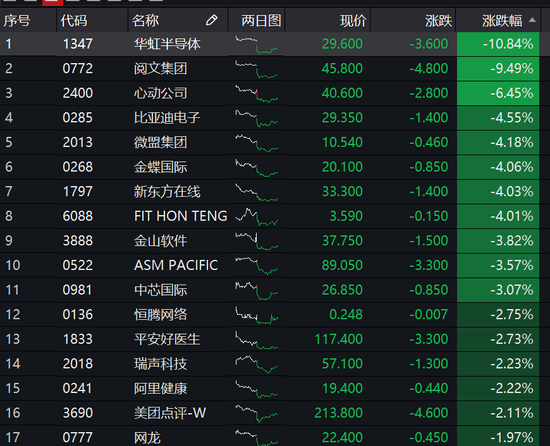Select stock name 比亚迪电子
The image size is (550, 446).
(167, 118)
